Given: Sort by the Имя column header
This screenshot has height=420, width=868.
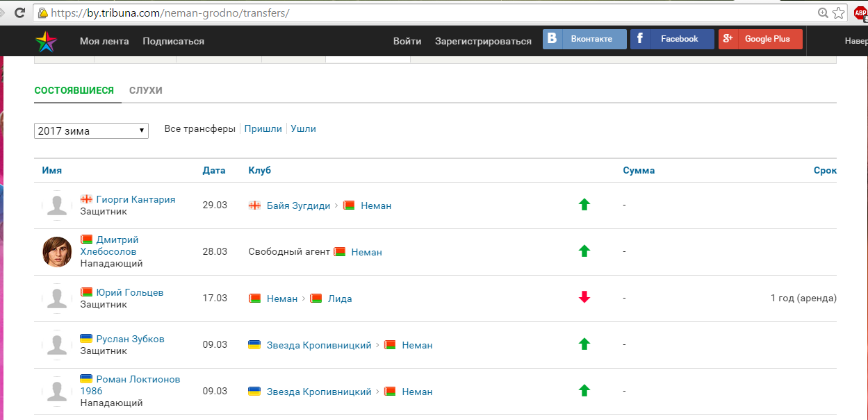Looking at the screenshot, I should (x=52, y=170).
